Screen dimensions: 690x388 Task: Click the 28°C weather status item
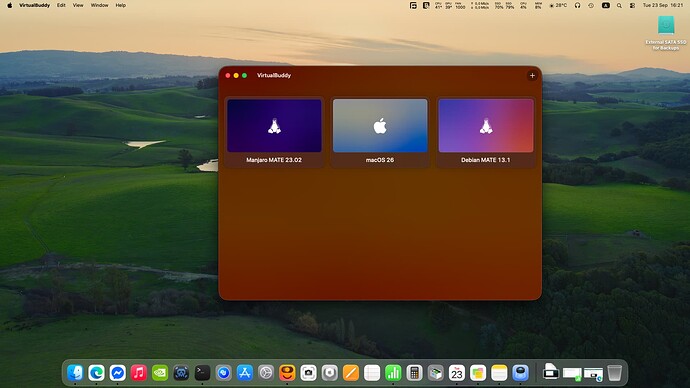click(x=558, y=5)
